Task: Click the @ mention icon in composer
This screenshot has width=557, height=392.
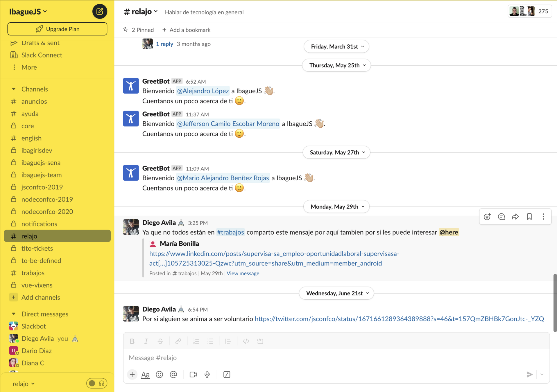Action: pos(173,375)
